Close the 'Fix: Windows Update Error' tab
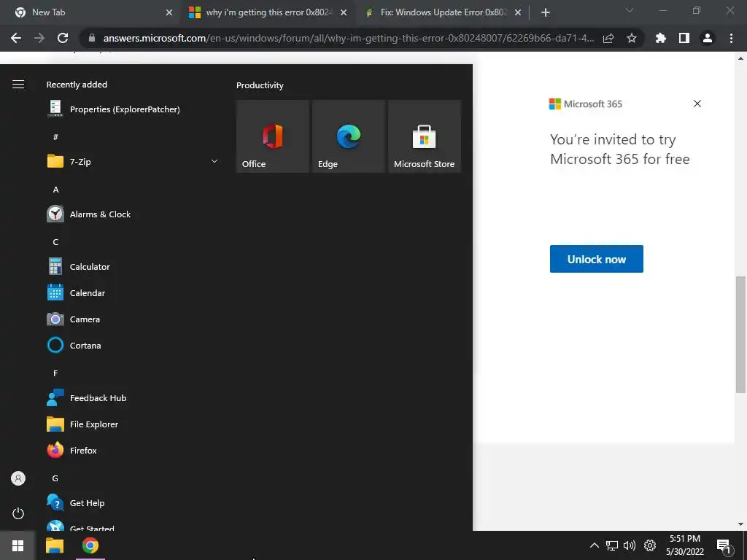Image resolution: width=747 pixels, height=560 pixels. click(x=518, y=12)
